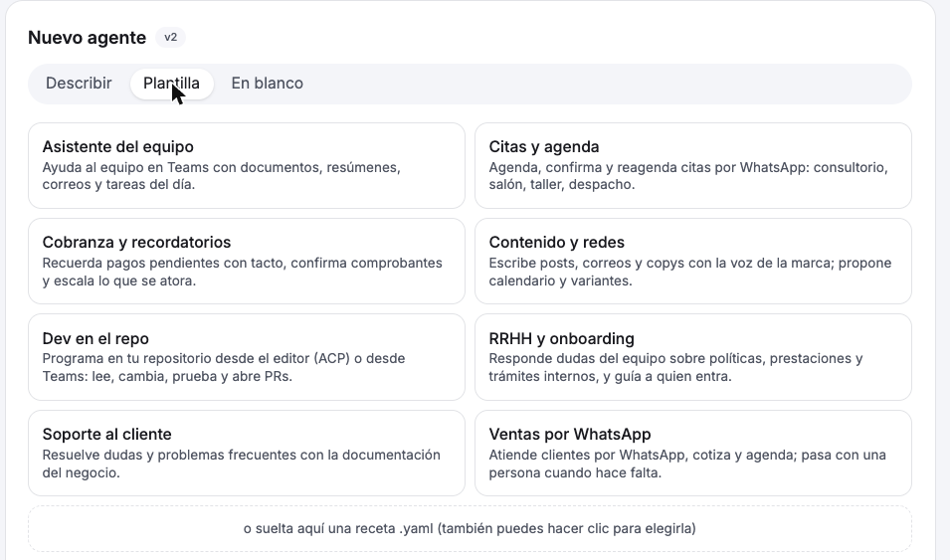
Task: Choose the Contenido y redes template
Action: 693,262
